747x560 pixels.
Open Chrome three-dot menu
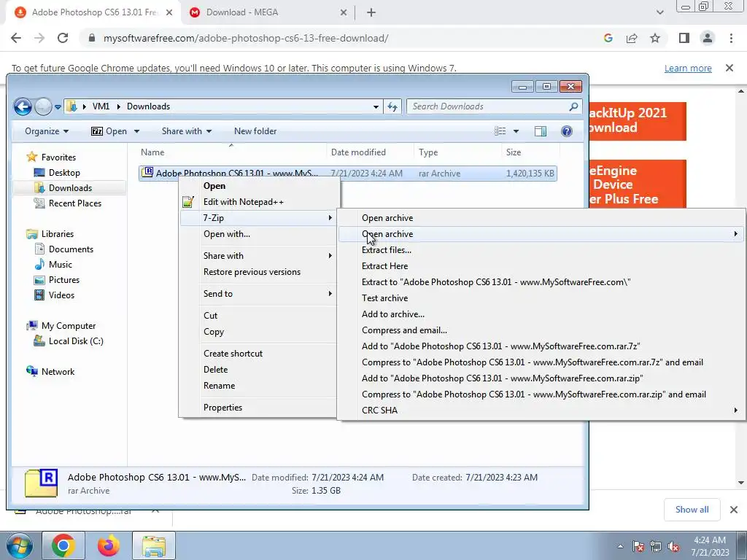(x=731, y=38)
